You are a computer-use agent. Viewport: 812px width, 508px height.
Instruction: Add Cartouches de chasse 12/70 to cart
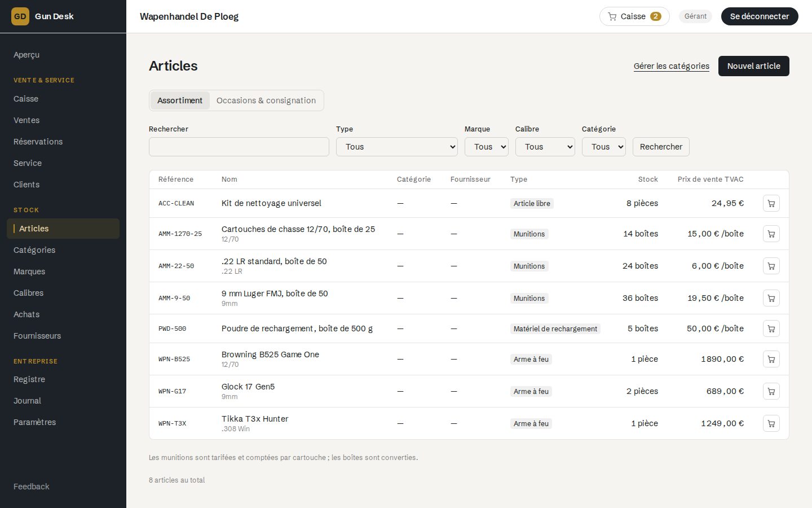click(x=771, y=234)
